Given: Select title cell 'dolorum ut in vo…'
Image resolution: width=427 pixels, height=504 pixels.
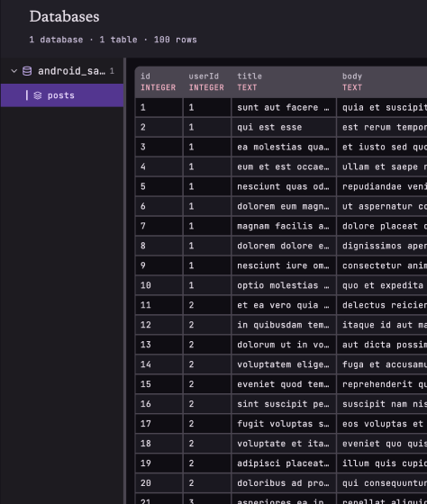Looking at the screenshot, I should (x=284, y=345).
